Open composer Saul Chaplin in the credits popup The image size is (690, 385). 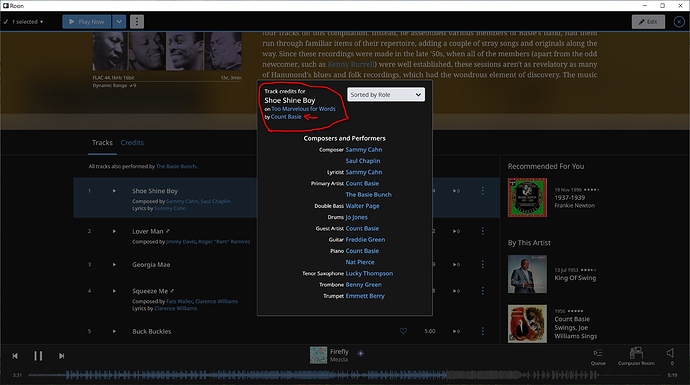pos(363,161)
